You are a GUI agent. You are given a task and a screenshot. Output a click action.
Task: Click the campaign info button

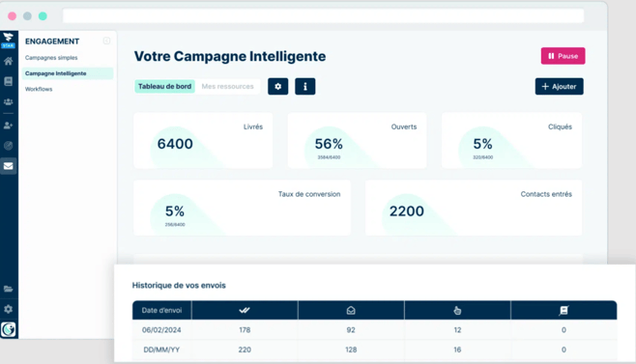coord(305,86)
